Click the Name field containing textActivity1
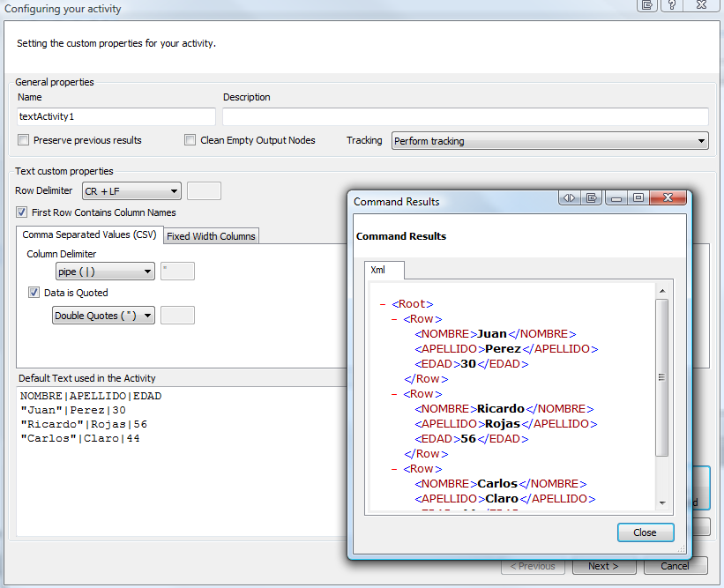724x588 pixels. [x=116, y=116]
